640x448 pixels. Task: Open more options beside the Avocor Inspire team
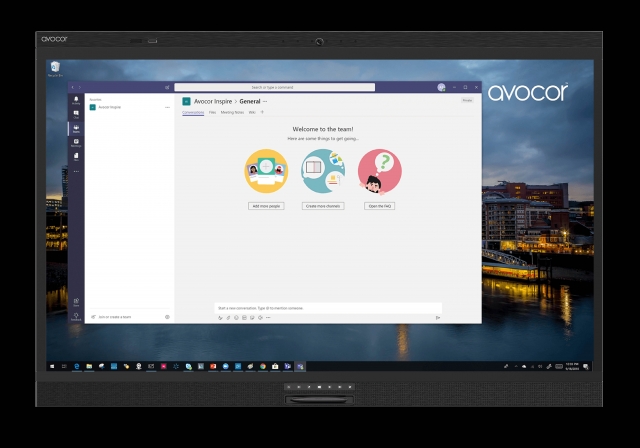click(167, 106)
